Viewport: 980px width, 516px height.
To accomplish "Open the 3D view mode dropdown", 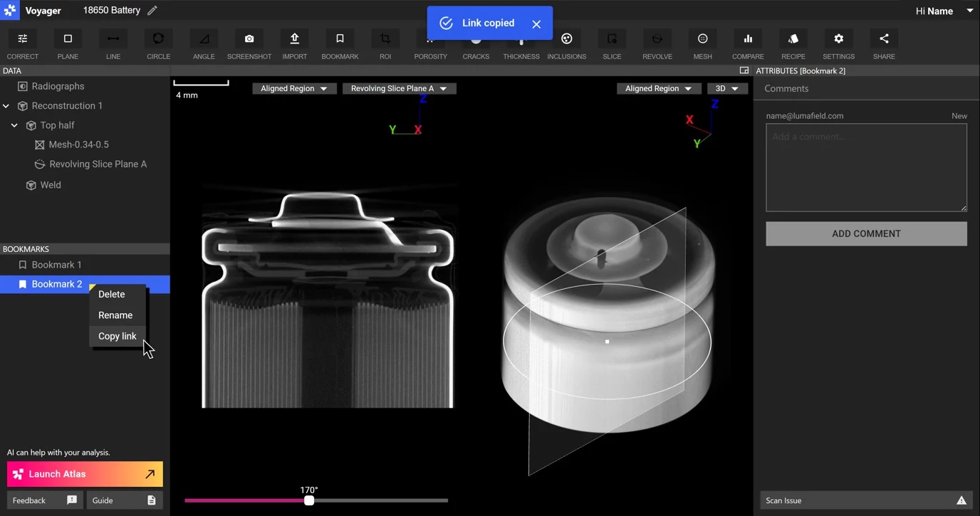I will [727, 88].
